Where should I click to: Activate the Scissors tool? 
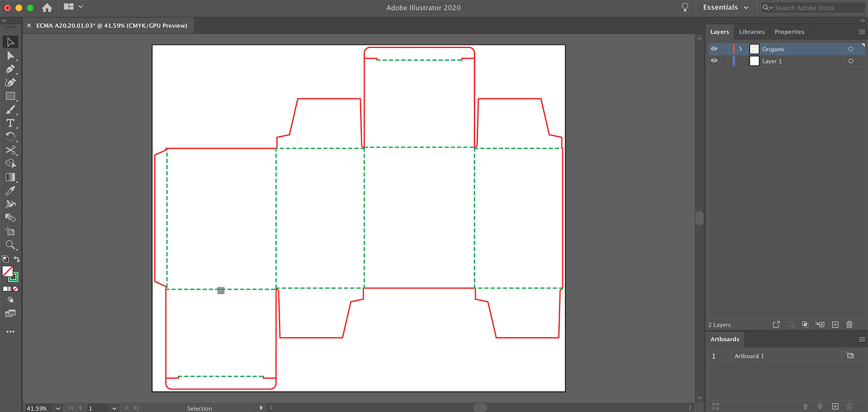10,150
